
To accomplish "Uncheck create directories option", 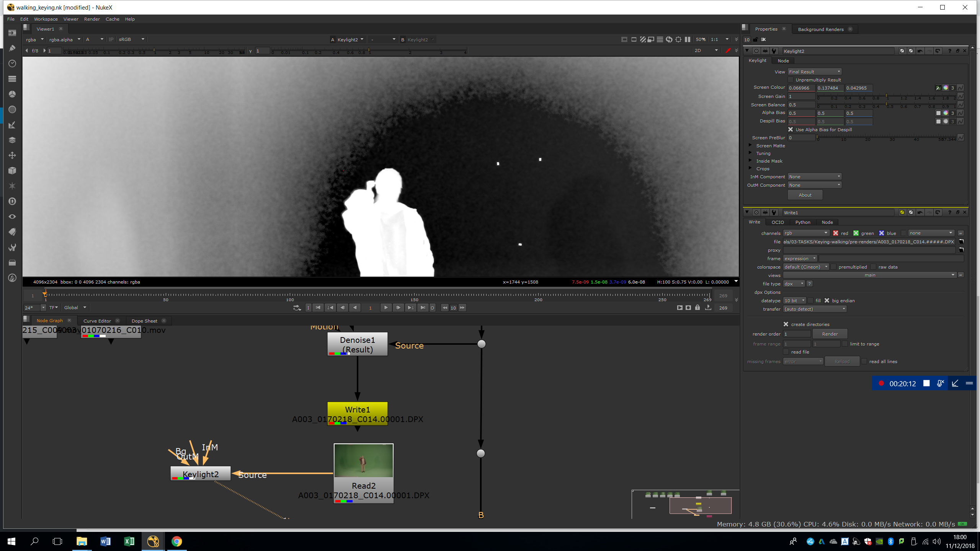I will (x=786, y=324).
